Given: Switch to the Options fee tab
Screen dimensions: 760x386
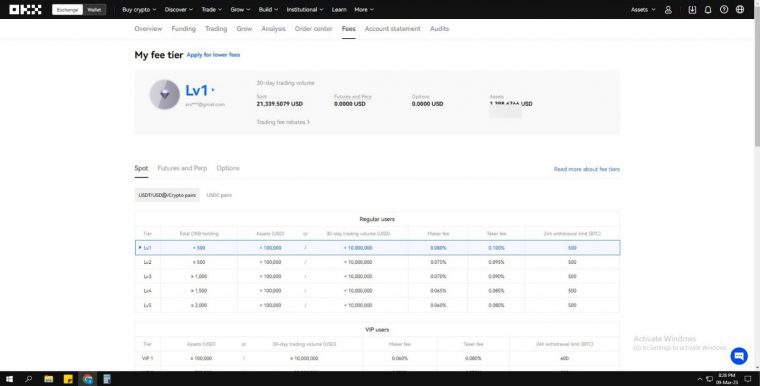Looking at the screenshot, I should coord(228,168).
